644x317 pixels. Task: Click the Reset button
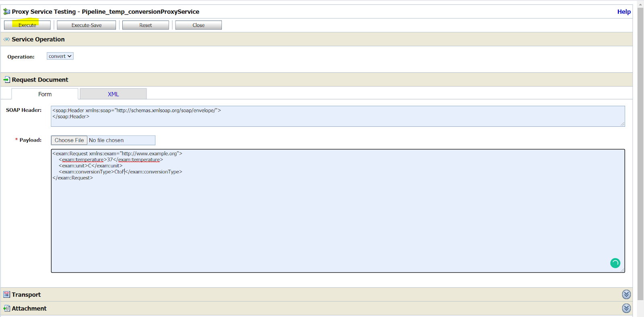146,25
